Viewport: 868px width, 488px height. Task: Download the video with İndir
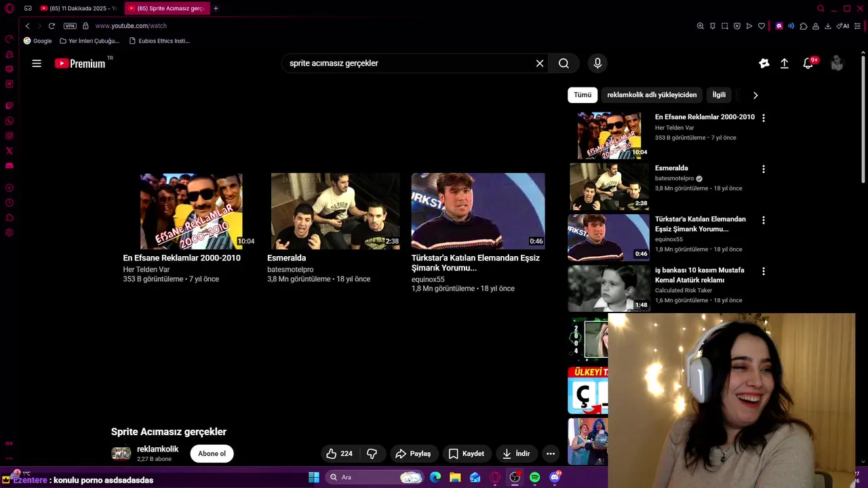pyautogui.click(x=516, y=453)
